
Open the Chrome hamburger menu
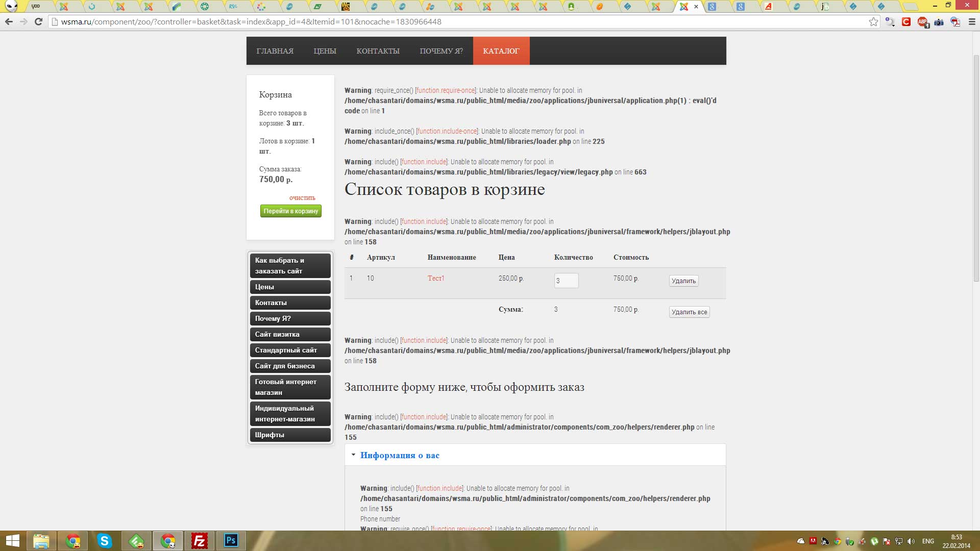point(972,22)
